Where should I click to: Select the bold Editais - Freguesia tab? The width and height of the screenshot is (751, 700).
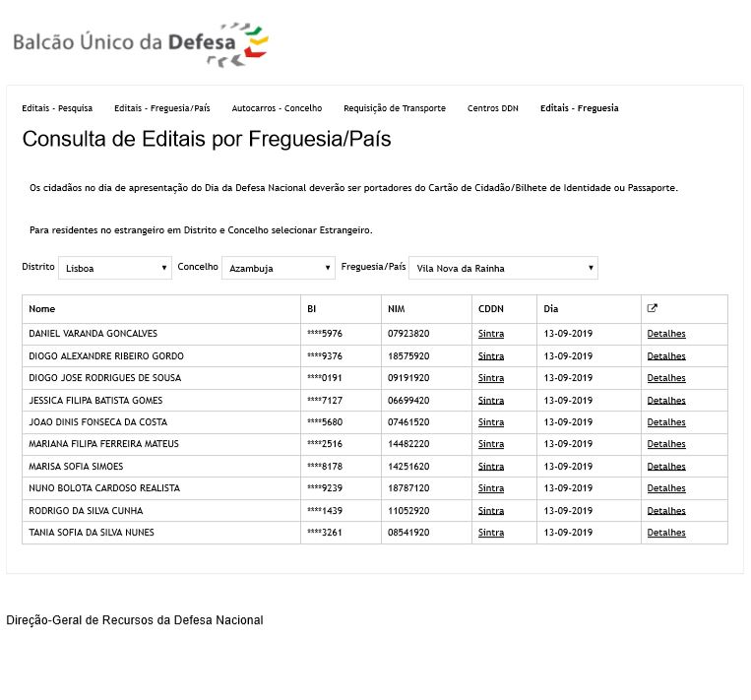579,108
